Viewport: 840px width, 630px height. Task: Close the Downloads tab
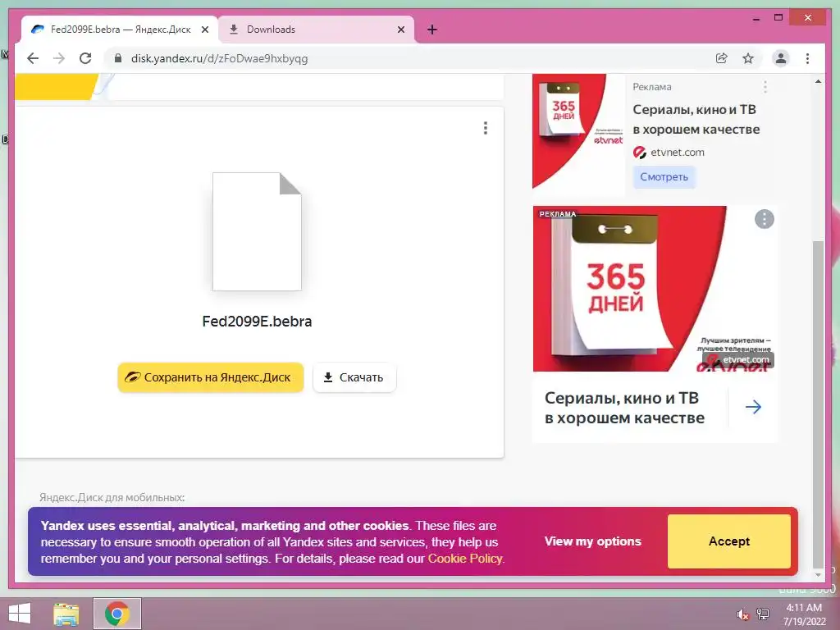pos(400,30)
